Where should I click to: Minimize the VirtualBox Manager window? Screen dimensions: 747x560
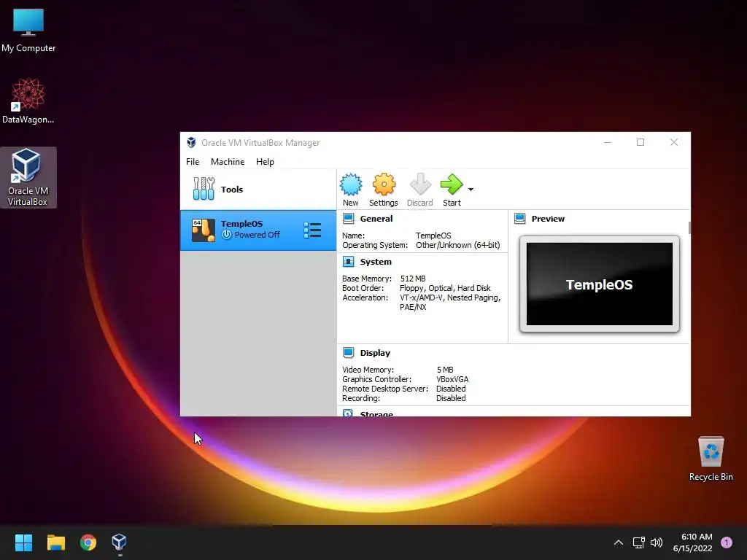pyautogui.click(x=608, y=142)
